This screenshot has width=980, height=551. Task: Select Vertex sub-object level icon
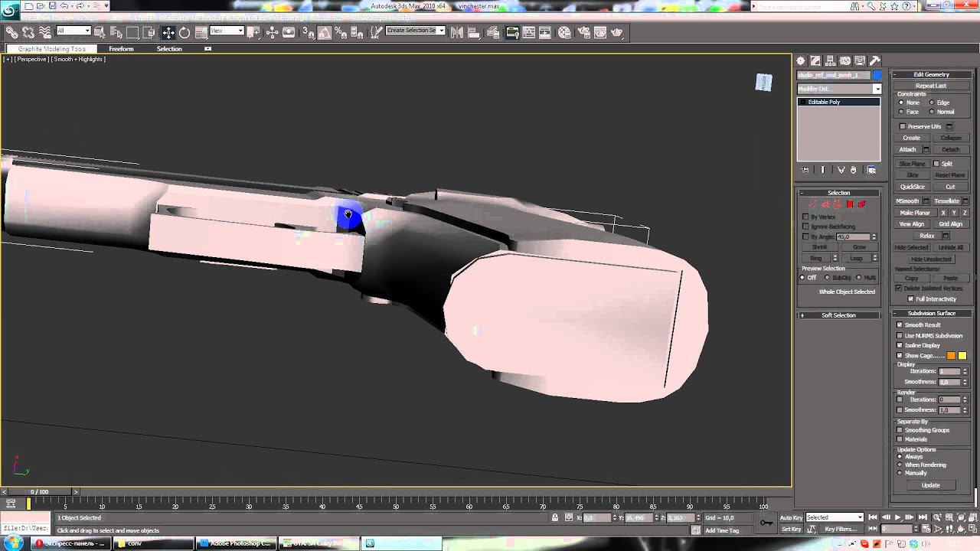(813, 204)
